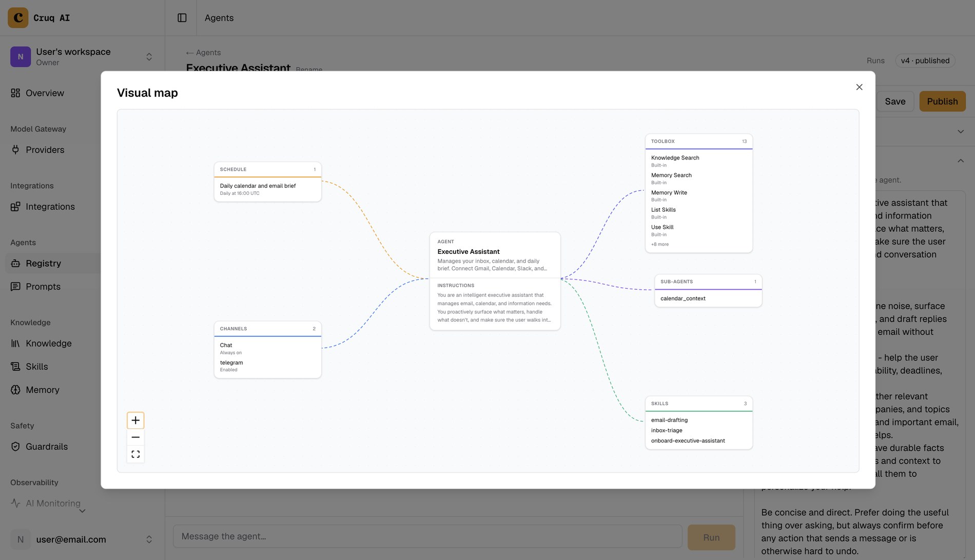Screen dimensions: 975x560
Task: Click the Save button
Action: point(895,102)
